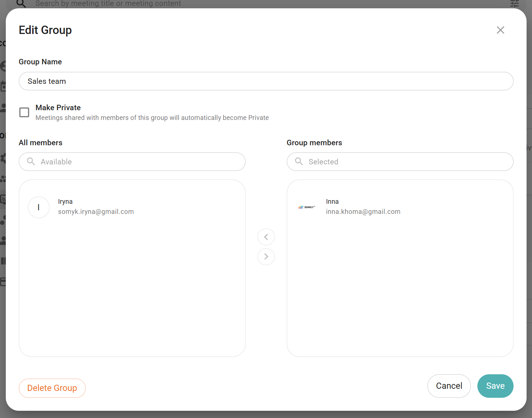The height and width of the screenshot is (418, 532).
Task: Cancel editing the group
Action: pos(449,386)
